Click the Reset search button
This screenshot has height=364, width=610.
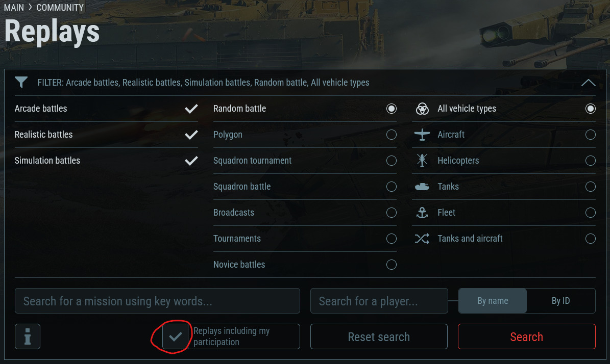pos(379,336)
